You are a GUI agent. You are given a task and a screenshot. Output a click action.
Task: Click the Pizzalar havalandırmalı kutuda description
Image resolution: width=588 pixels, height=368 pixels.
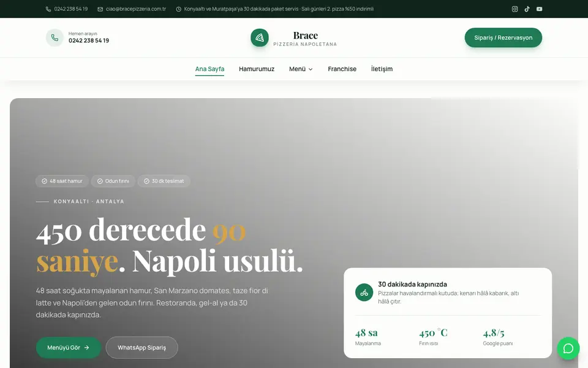point(448,297)
